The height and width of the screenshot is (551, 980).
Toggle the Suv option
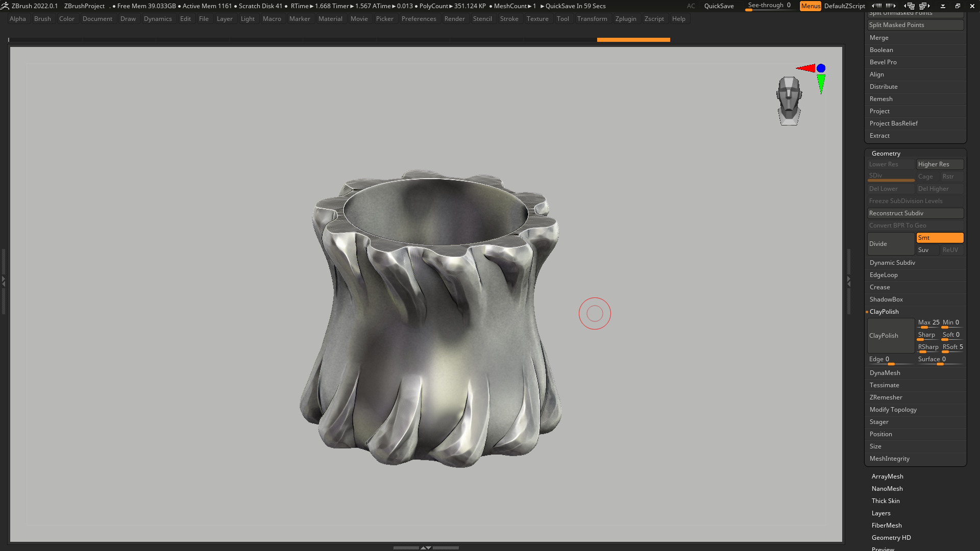point(927,250)
